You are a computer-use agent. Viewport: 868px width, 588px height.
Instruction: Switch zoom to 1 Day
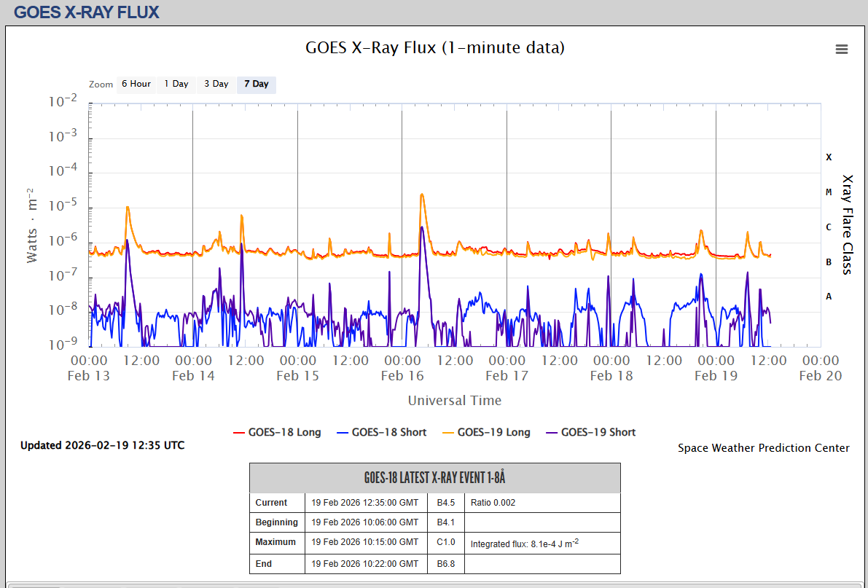pyautogui.click(x=176, y=85)
